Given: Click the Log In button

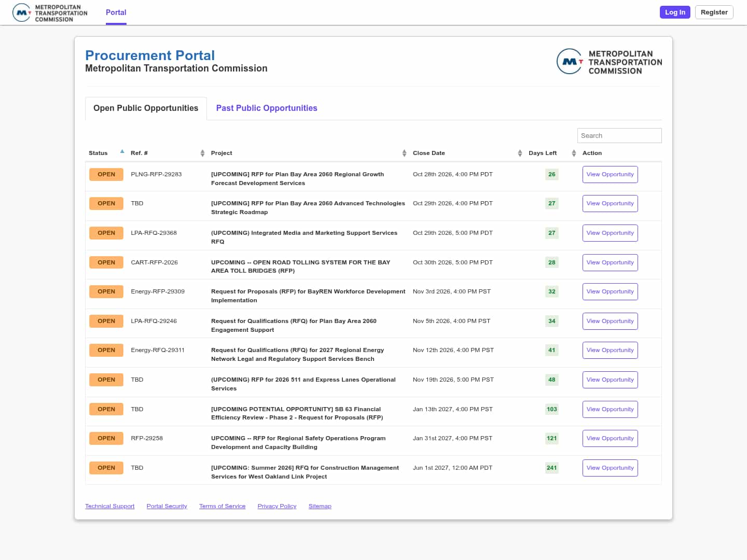Looking at the screenshot, I should tap(675, 12).
